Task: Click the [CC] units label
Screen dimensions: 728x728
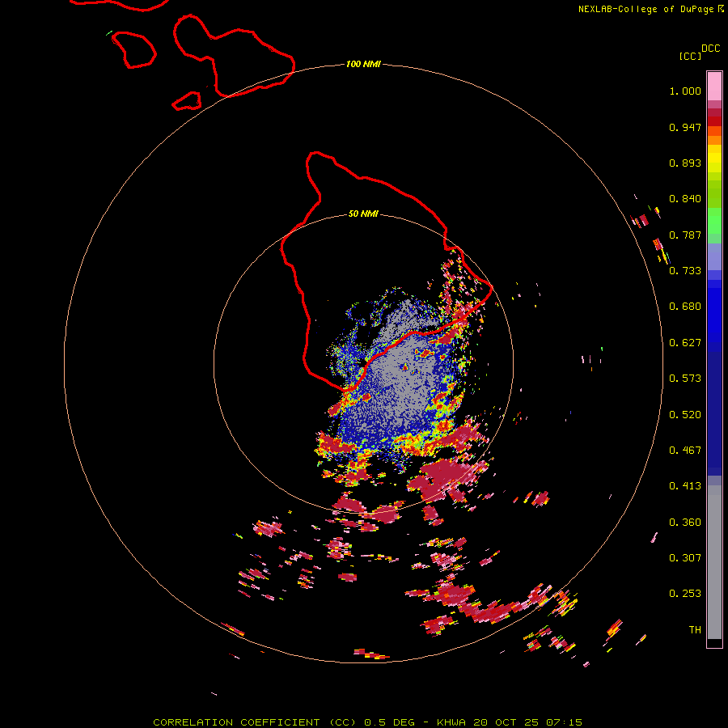Action: click(690, 56)
